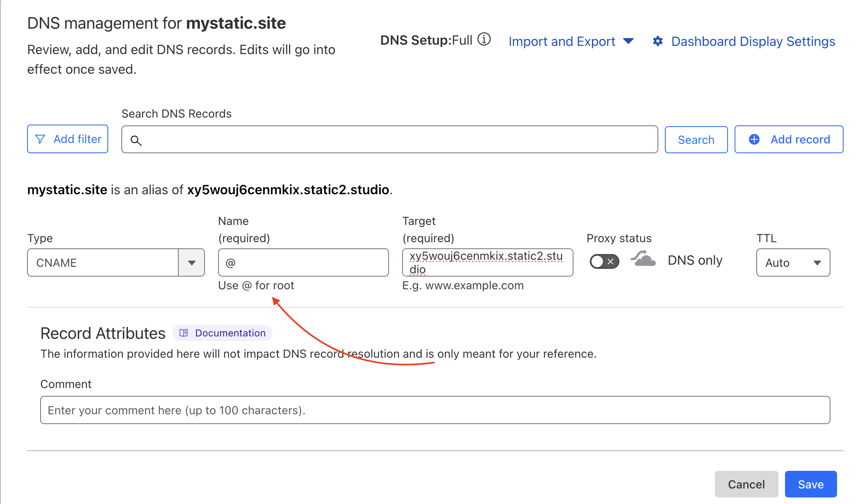Click the gear icon beside Dashboard Display Settings

point(658,41)
